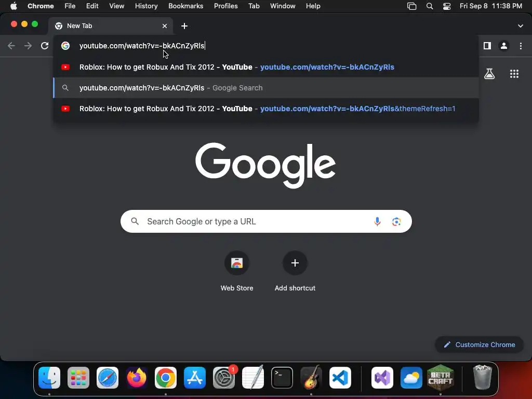Click the Stage Manager windows icon in the menu bar
Image resolution: width=532 pixels, height=399 pixels.
coord(411,6)
